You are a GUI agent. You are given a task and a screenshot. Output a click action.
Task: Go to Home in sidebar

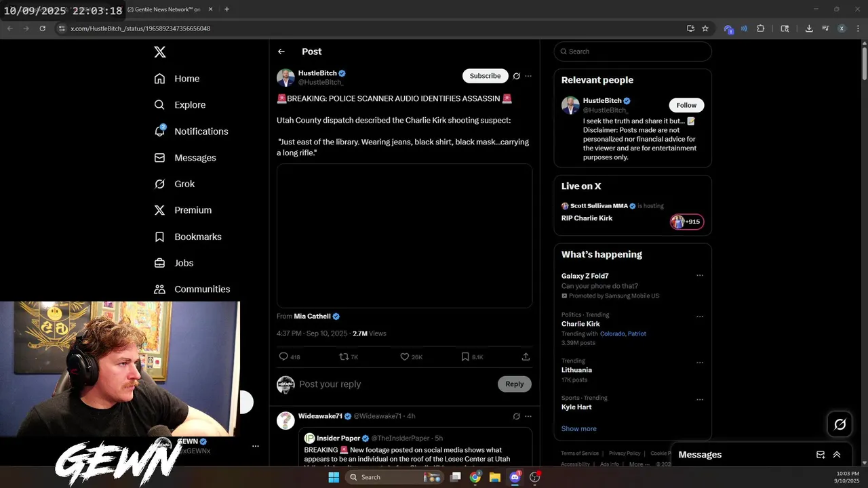(177, 79)
